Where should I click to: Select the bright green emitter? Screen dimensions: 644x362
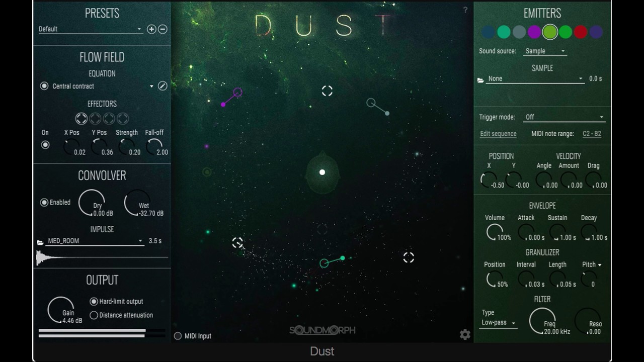566,32
